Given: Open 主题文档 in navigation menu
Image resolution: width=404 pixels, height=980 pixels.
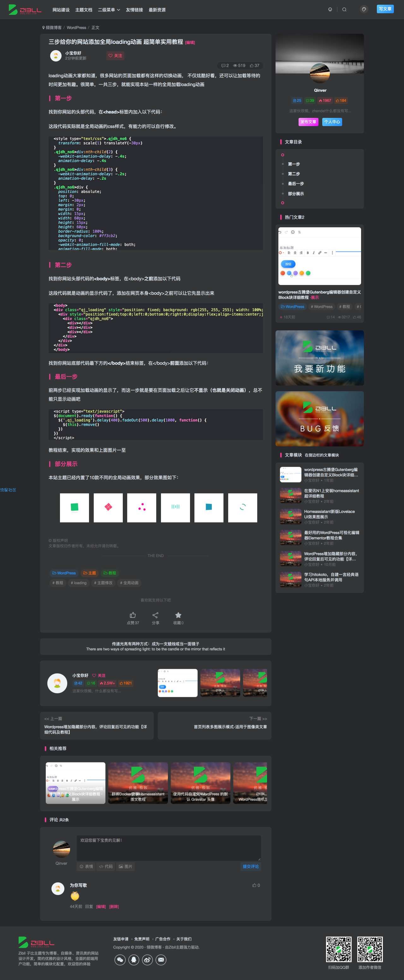Looking at the screenshot, I should tap(84, 10).
